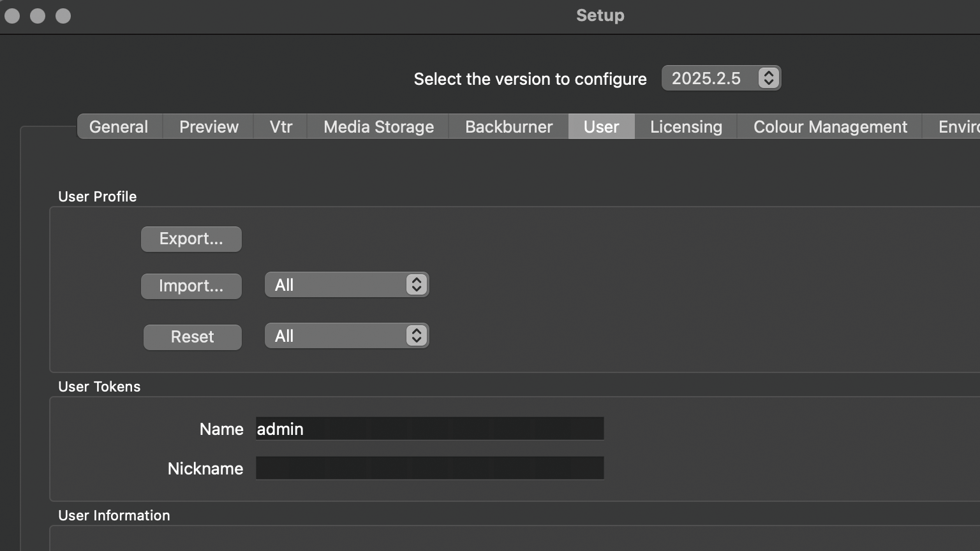Viewport: 980px width, 551px height.
Task: Click the Reset user profile button
Action: (x=192, y=337)
